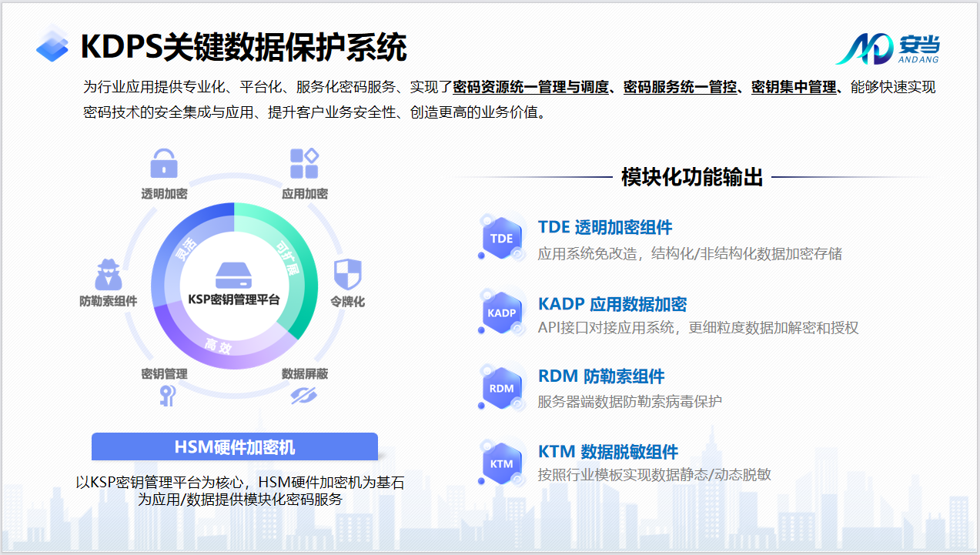Screen dimensions: 980x555
Task: Click the 应用加密 label
Action: [304, 194]
